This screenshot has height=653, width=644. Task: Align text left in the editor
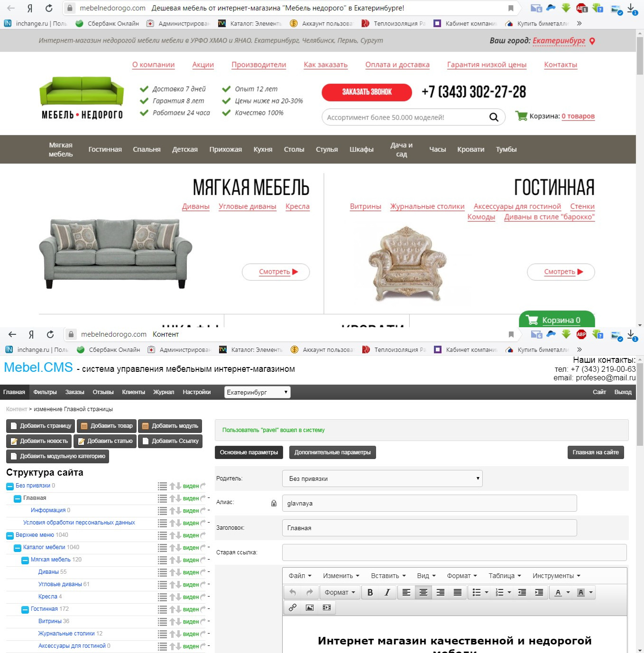click(406, 592)
